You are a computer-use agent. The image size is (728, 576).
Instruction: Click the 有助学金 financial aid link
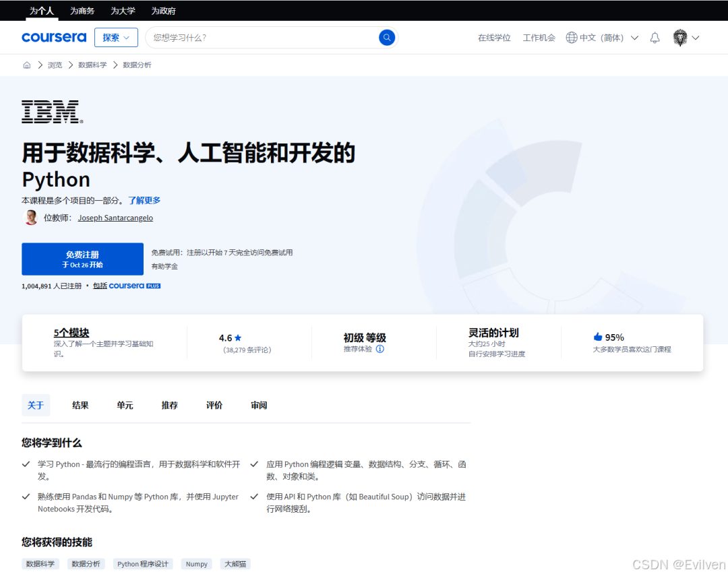point(164,266)
